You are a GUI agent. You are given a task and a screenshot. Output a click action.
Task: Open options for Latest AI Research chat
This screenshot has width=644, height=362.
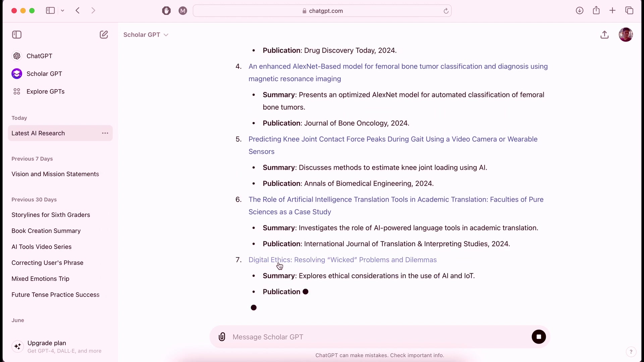[x=105, y=133]
